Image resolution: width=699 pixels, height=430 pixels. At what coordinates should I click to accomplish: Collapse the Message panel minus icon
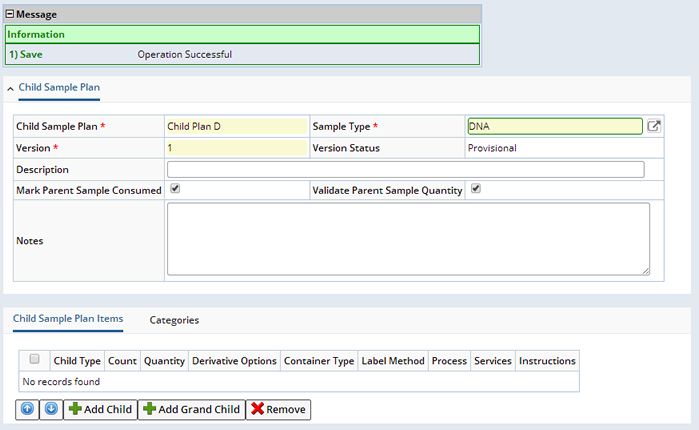9,14
